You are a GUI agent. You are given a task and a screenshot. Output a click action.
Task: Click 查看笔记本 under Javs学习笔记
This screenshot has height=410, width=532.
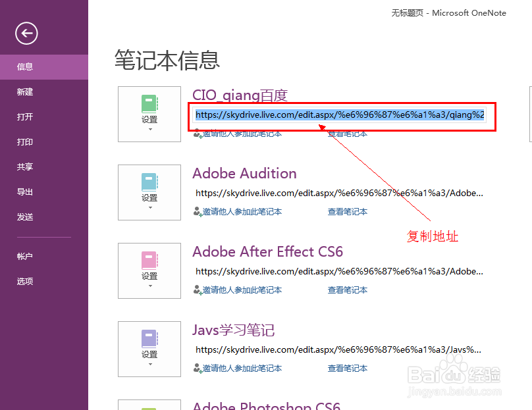(348, 369)
